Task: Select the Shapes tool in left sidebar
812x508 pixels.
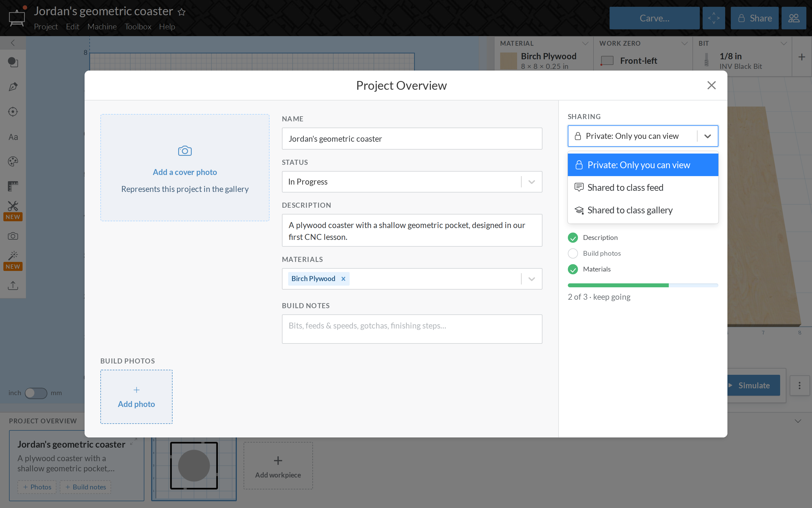Action: 13,62
